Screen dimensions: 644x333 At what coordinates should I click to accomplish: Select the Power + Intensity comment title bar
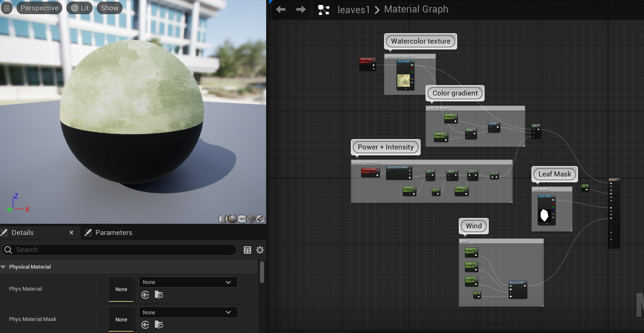tap(431, 162)
